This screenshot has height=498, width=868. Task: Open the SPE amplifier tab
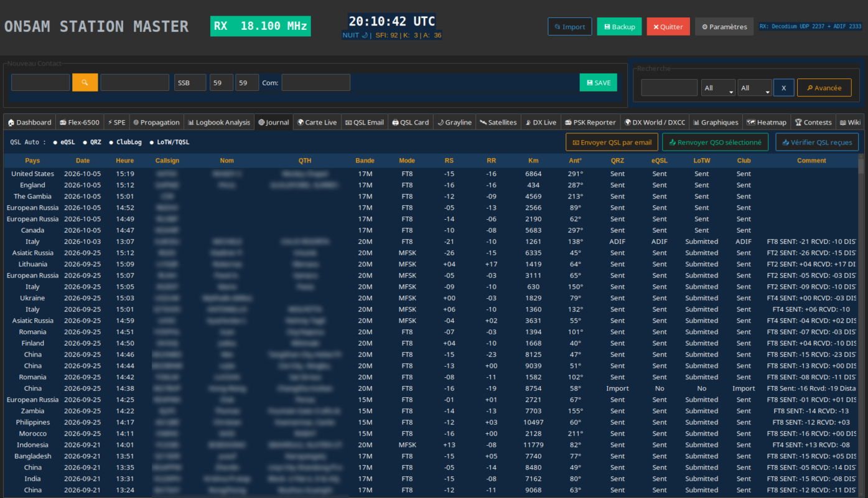click(116, 123)
